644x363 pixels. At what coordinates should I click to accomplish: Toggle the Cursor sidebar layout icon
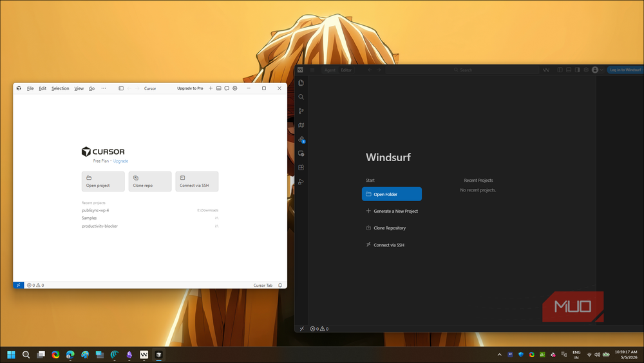point(121,88)
